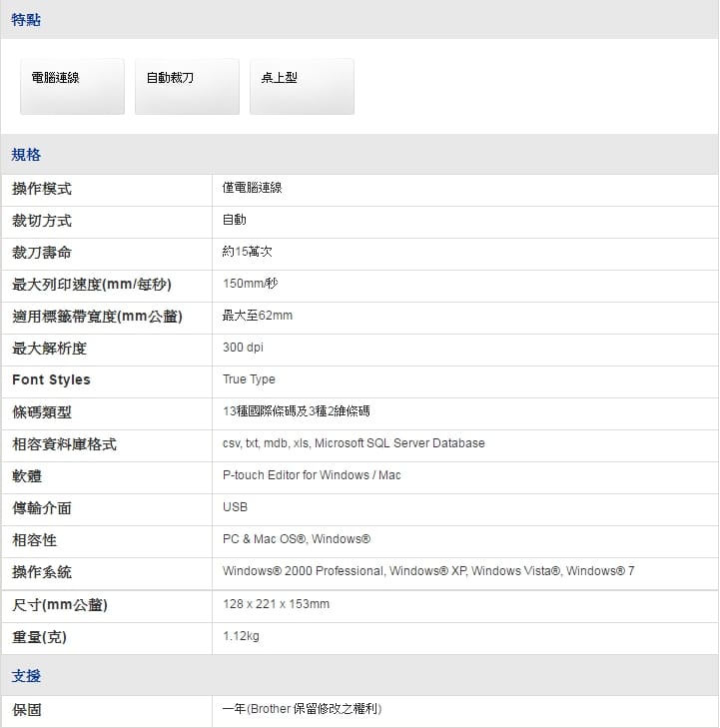The width and height of the screenshot is (720, 728).
Task: Click the USB interface value
Action: [x=235, y=507]
